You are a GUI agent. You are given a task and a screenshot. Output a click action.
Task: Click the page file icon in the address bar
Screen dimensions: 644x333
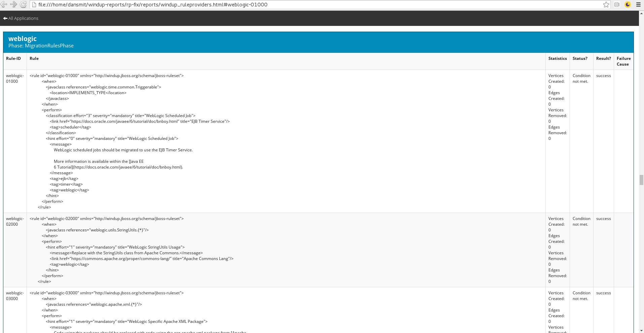pos(34,5)
